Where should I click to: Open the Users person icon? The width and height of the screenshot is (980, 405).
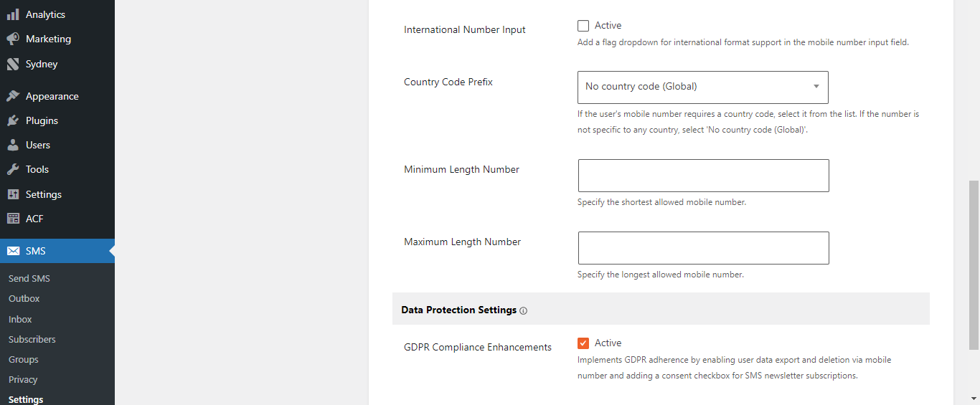point(13,145)
